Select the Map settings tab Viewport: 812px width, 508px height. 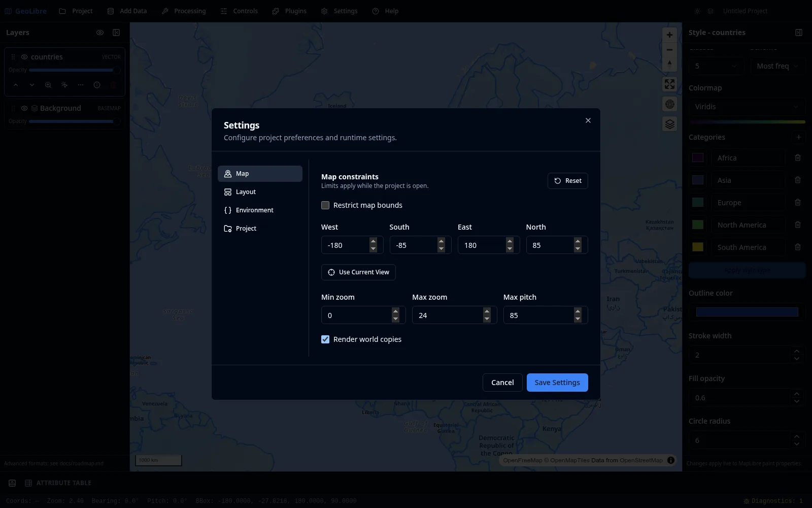pyautogui.click(x=260, y=174)
